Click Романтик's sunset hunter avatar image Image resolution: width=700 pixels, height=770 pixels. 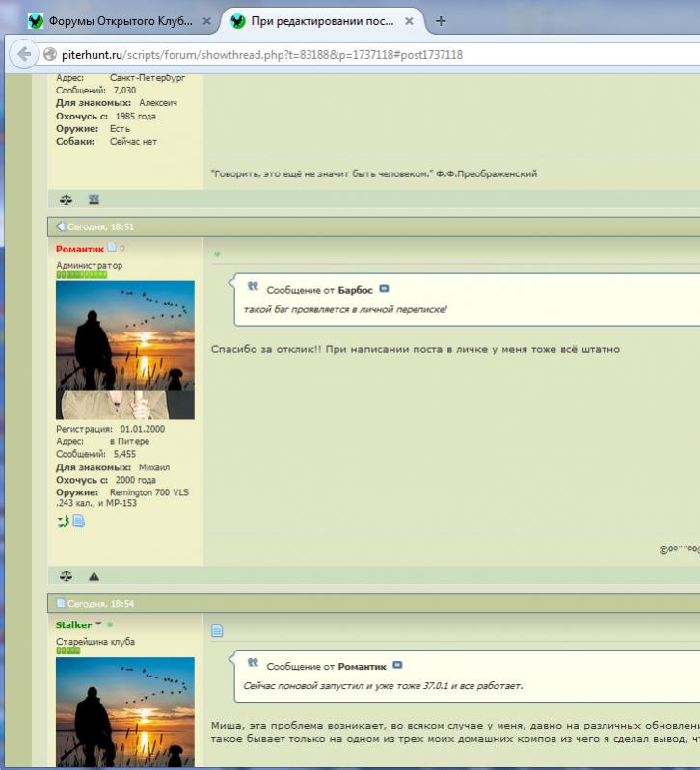pos(125,350)
